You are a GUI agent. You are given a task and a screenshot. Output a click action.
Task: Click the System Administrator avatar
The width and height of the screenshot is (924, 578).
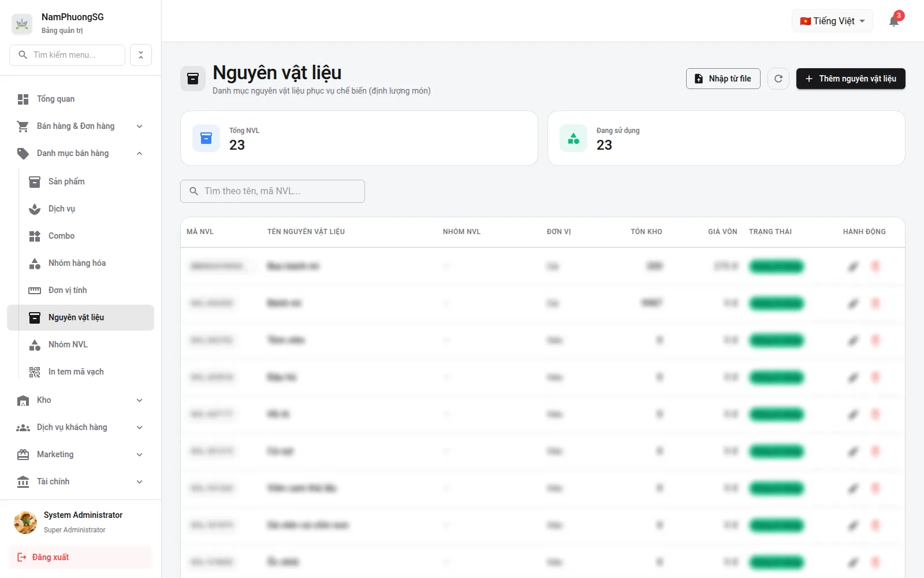click(25, 522)
